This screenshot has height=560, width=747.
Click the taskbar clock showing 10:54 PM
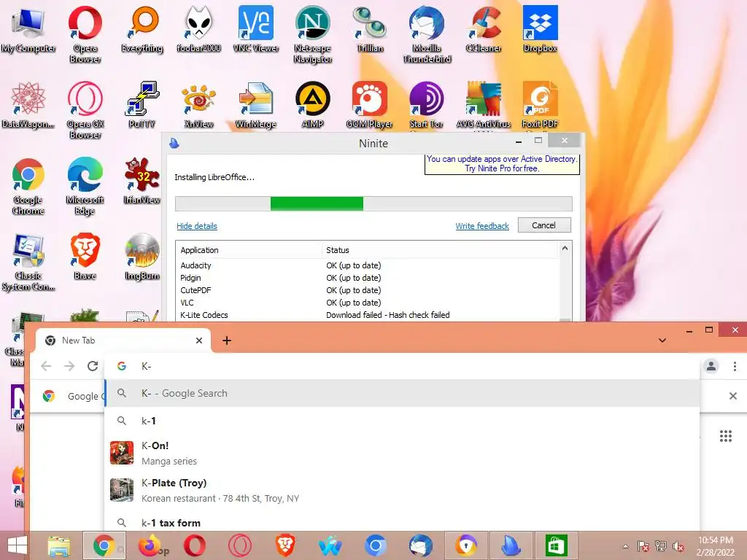coord(716,546)
